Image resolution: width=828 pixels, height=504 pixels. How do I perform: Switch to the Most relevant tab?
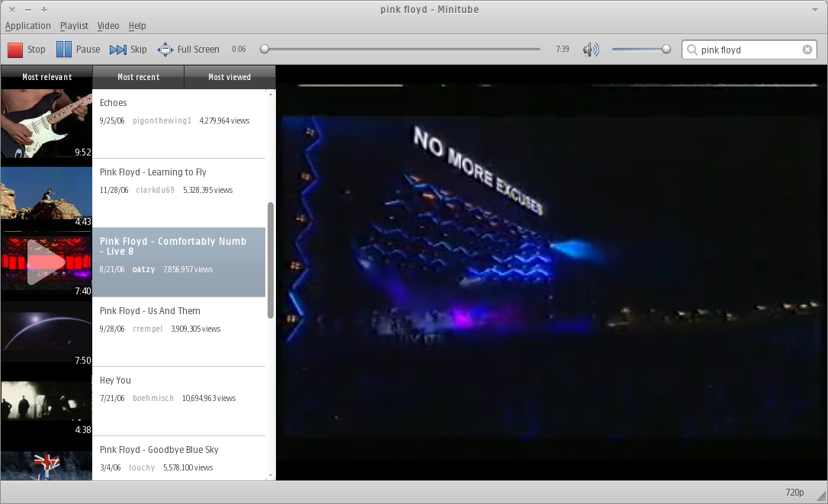coord(47,77)
